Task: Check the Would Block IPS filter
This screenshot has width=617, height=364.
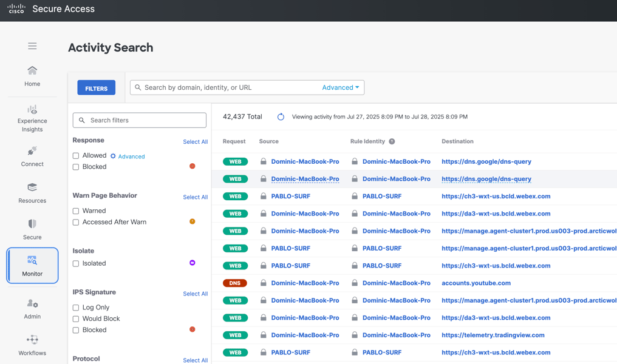Action: coord(76,318)
